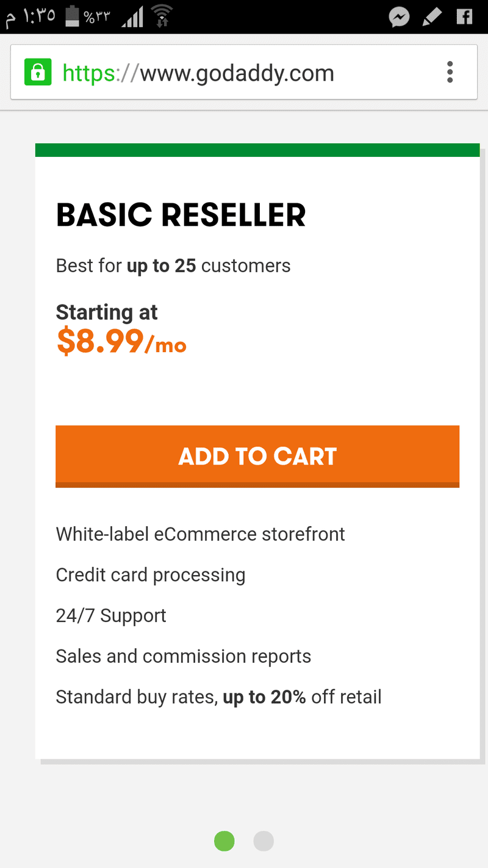The height and width of the screenshot is (868, 488).
Task: Tap the battery status icon
Action: [73, 16]
